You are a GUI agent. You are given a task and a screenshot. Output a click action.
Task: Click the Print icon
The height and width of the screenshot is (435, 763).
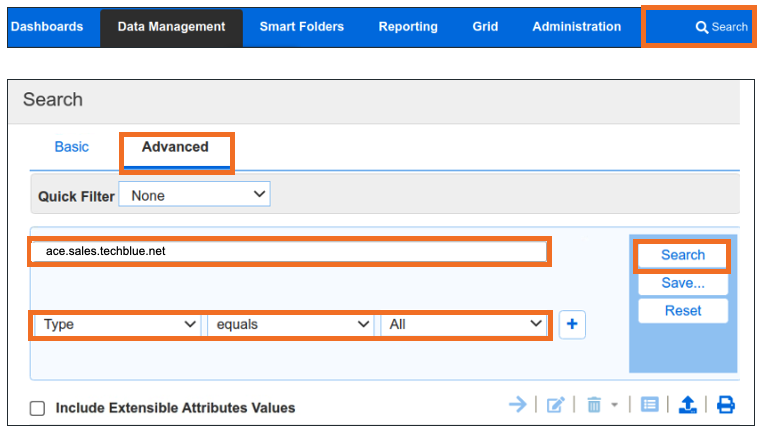(x=725, y=404)
